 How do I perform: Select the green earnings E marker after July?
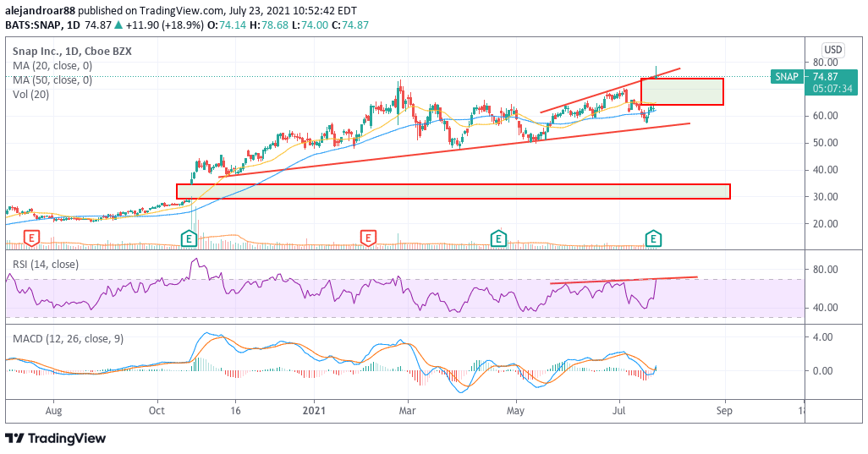pos(654,239)
